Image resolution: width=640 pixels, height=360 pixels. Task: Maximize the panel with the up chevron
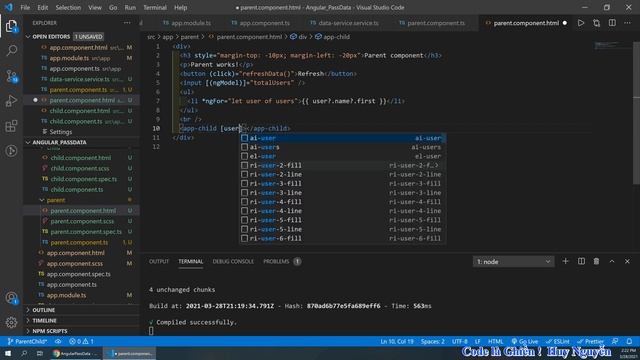[612, 261]
